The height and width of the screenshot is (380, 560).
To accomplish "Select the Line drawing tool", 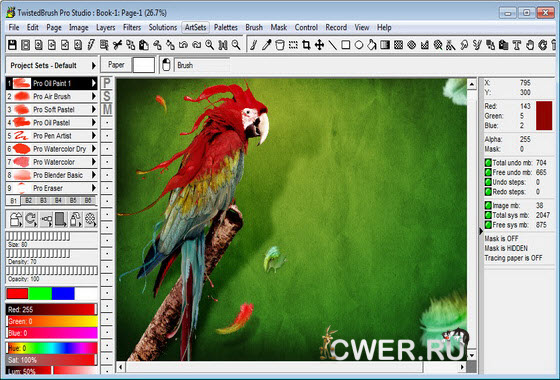I will point(332,45).
